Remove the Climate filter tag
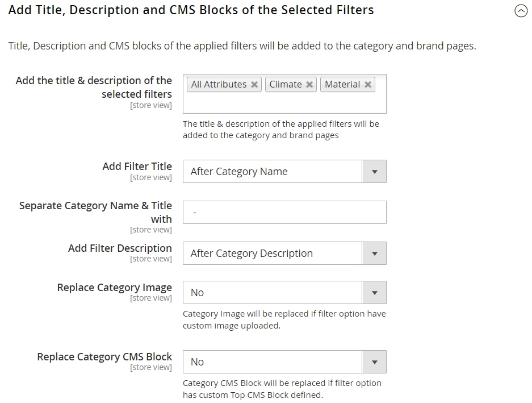532x403 pixels. pyautogui.click(x=309, y=85)
